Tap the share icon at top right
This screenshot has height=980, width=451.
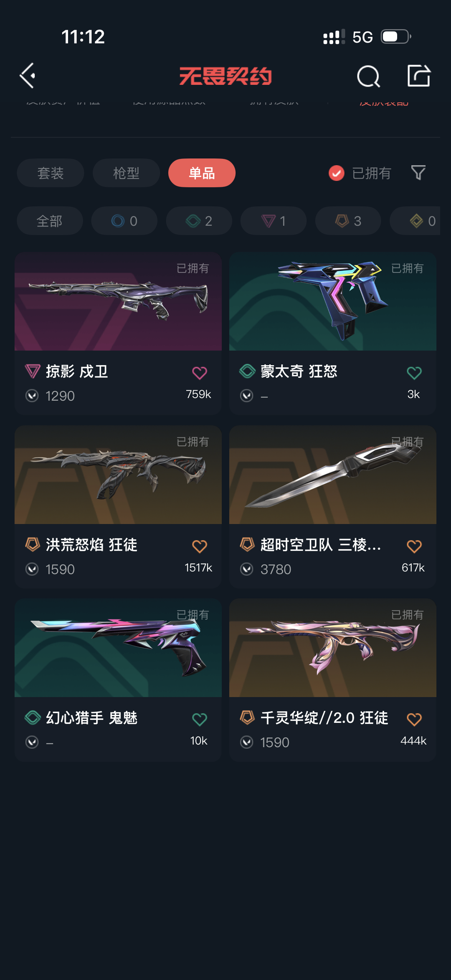pyautogui.click(x=419, y=76)
